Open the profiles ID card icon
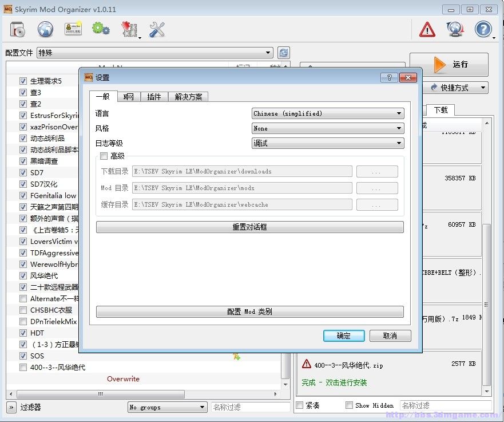Image resolution: width=504 pixels, height=422 pixels. pyautogui.click(x=73, y=29)
